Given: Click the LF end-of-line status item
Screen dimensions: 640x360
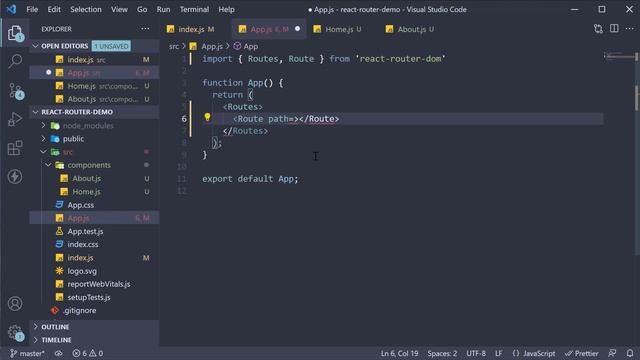Looking at the screenshot, I should click(498, 353).
